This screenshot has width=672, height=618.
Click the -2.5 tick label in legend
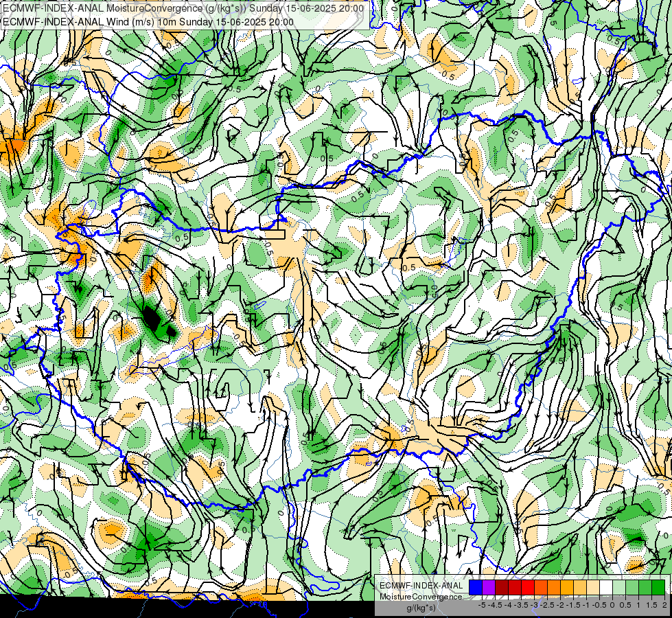click(x=547, y=605)
